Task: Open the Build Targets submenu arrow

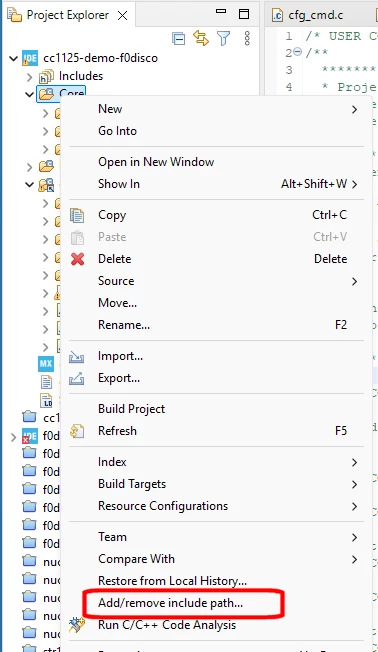Action: point(354,484)
